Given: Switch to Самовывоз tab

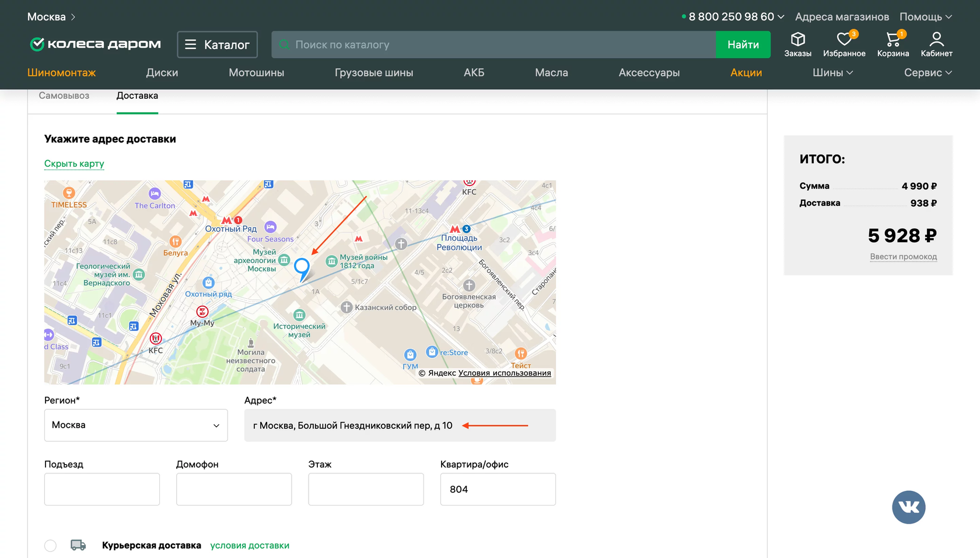Looking at the screenshot, I should click(64, 96).
